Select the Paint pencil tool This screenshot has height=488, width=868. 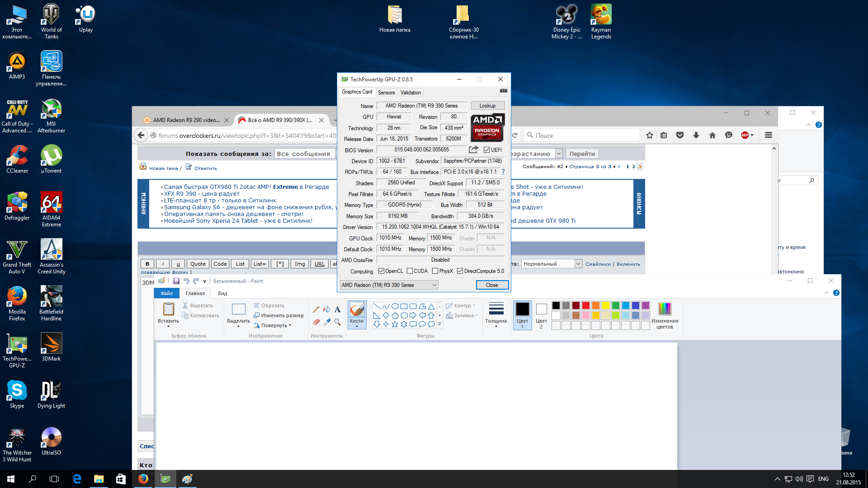pos(316,310)
